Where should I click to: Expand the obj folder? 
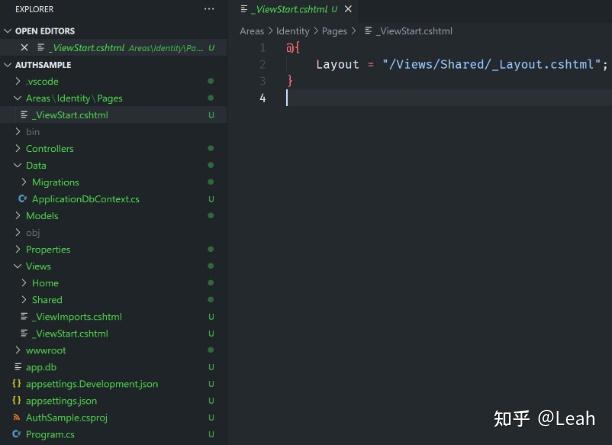pyautogui.click(x=18, y=233)
